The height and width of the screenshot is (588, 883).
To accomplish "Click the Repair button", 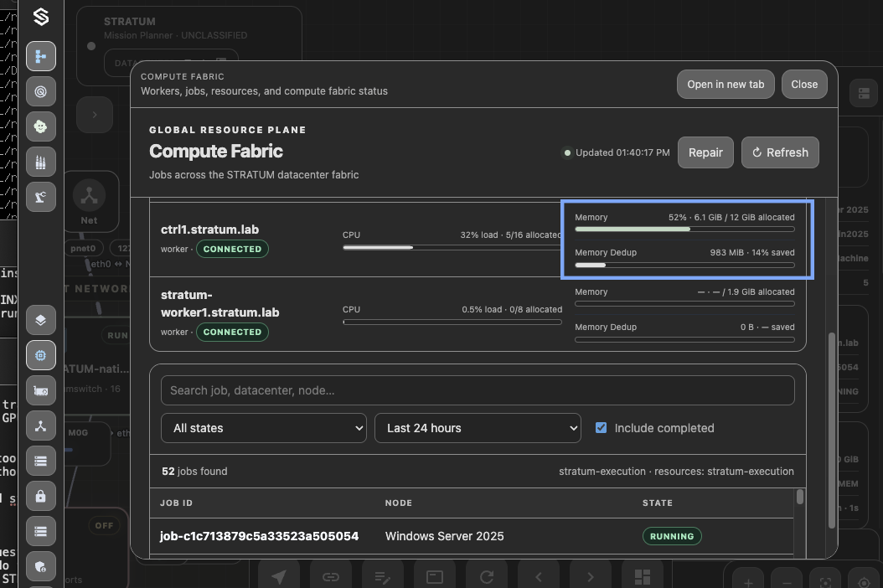I will (x=705, y=152).
